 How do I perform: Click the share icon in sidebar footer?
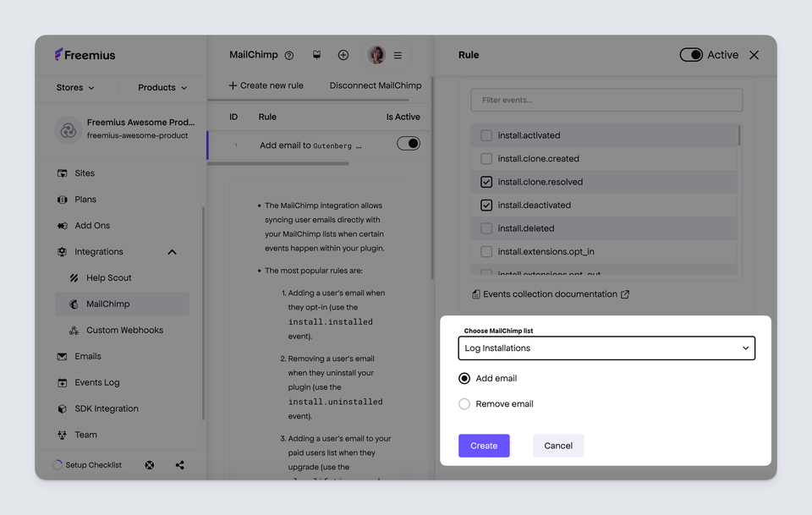tap(180, 465)
